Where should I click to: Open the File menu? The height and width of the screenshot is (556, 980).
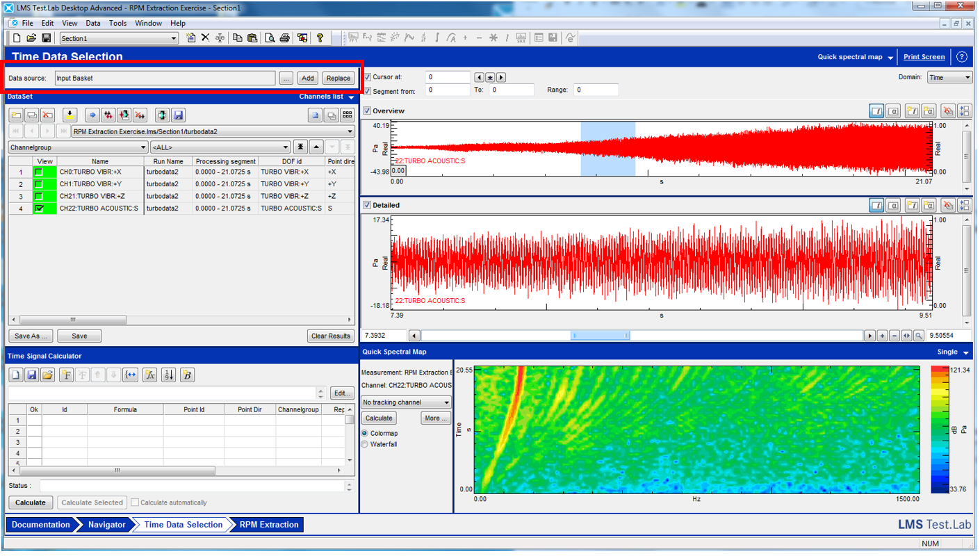27,23
